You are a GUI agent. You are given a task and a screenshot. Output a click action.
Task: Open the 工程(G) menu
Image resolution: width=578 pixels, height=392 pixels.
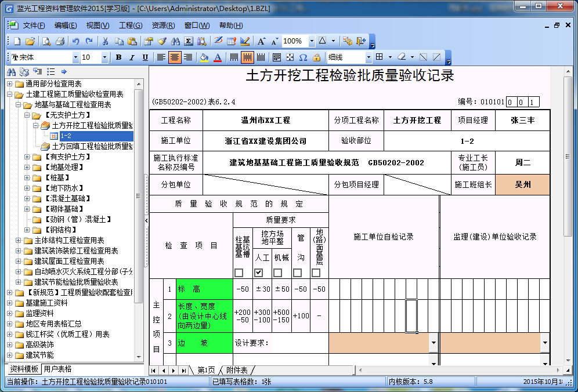tap(130, 26)
